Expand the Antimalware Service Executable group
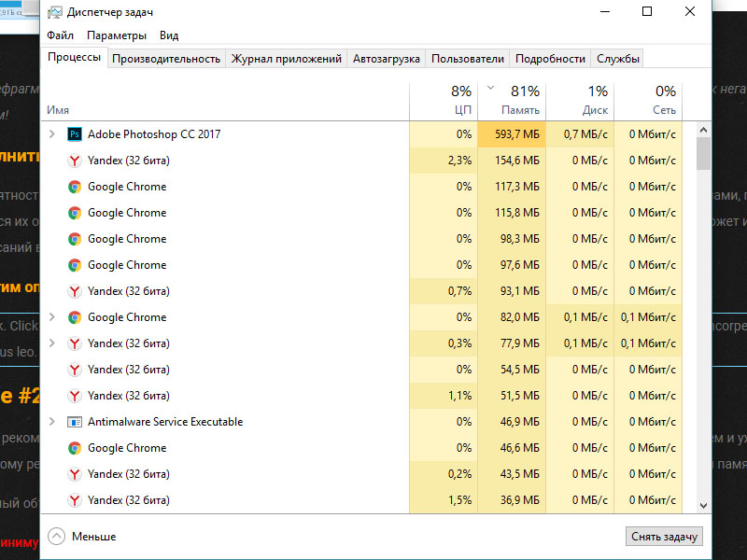The image size is (747, 560). (x=52, y=422)
